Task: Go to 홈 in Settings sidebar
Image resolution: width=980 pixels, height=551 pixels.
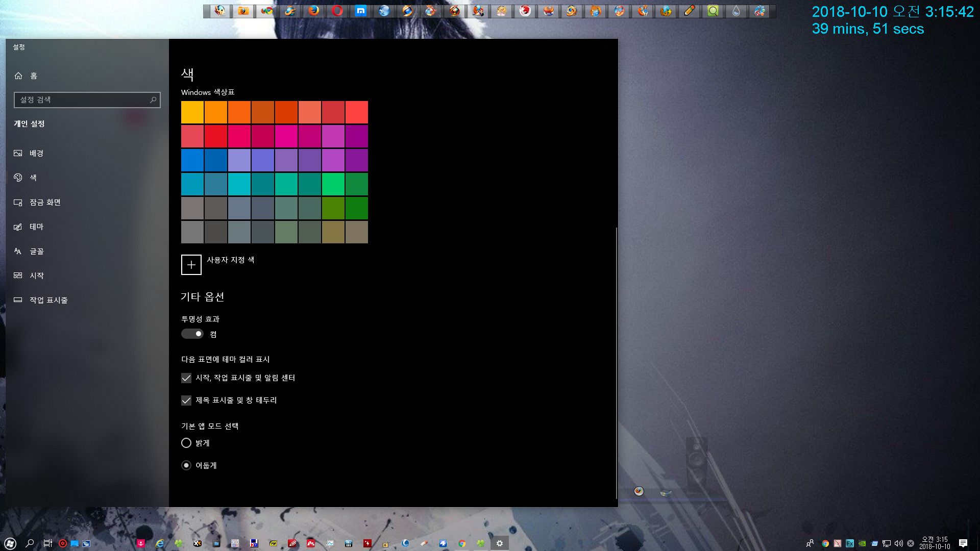Action: pyautogui.click(x=87, y=76)
